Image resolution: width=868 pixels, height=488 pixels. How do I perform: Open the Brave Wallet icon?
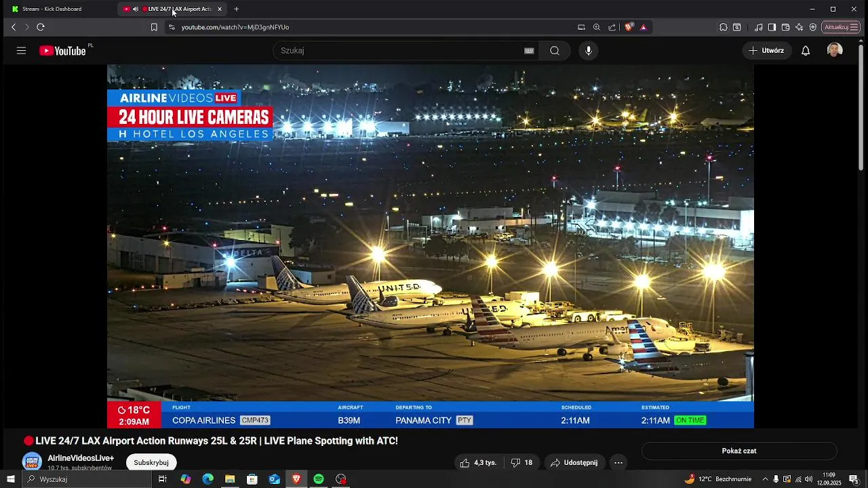point(786,27)
